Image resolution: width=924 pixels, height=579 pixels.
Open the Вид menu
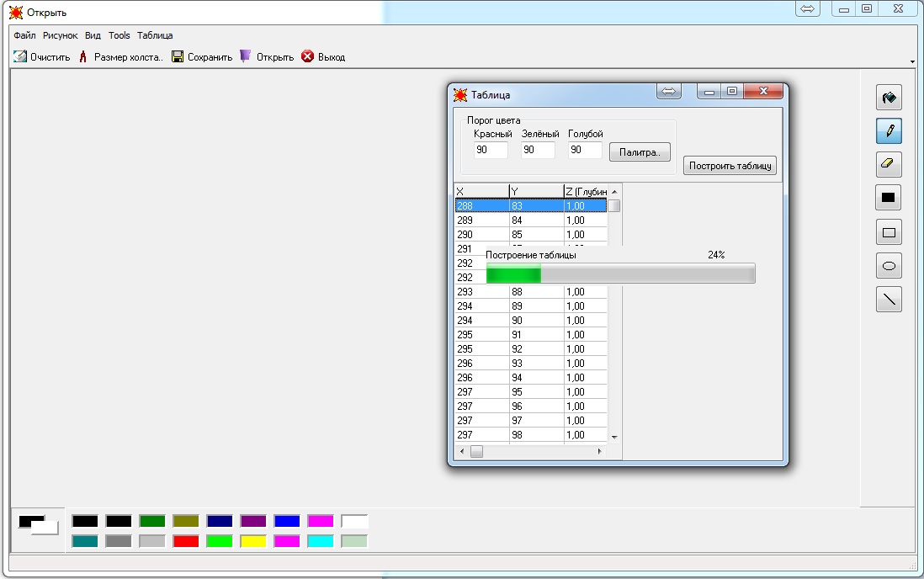pos(93,35)
